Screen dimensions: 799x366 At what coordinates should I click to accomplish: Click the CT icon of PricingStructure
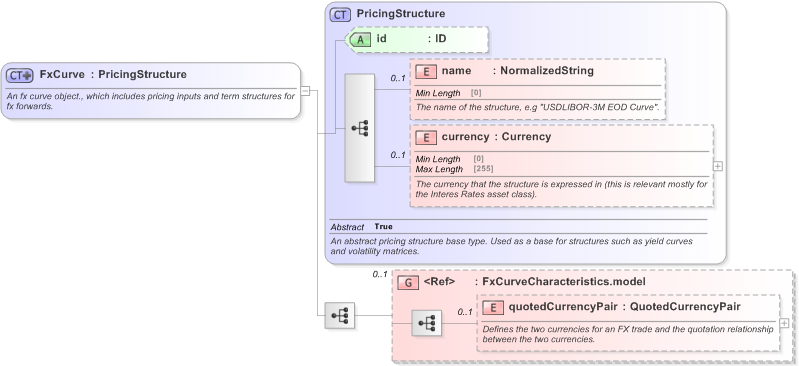click(340, 14)
